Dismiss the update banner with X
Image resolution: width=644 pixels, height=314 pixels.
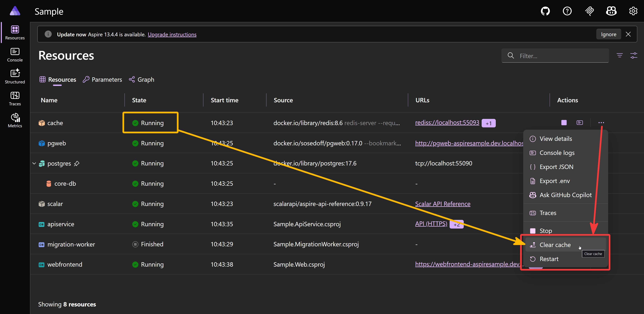point(628,34)
